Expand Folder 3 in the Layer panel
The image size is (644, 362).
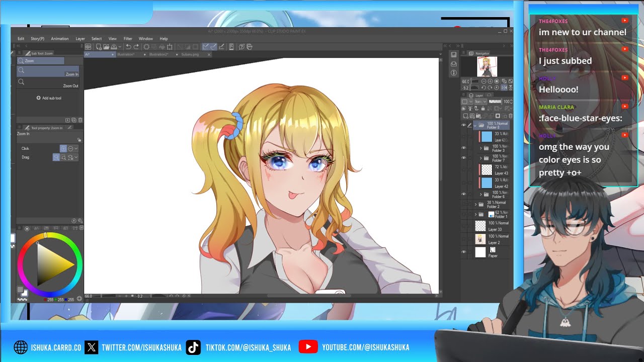(480, 148)
